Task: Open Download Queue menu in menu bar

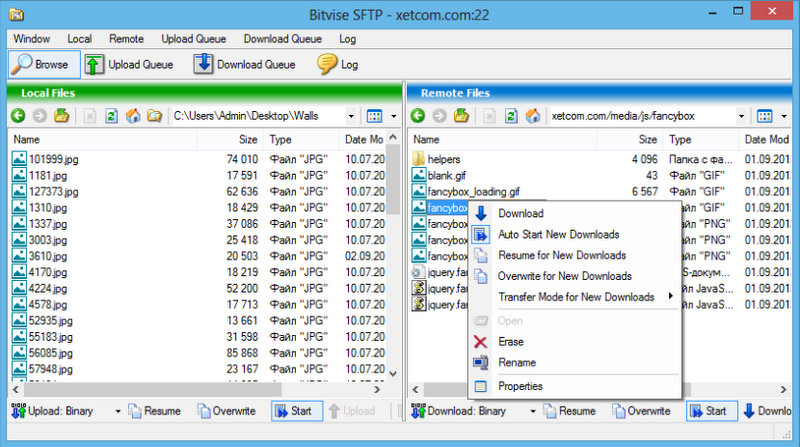Action: [283, 39]
